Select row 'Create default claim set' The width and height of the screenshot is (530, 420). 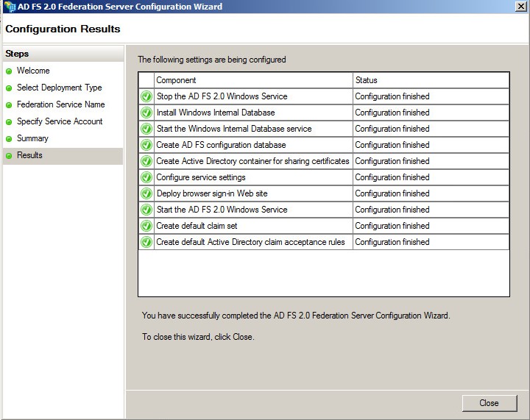click(x=324, y=227)
